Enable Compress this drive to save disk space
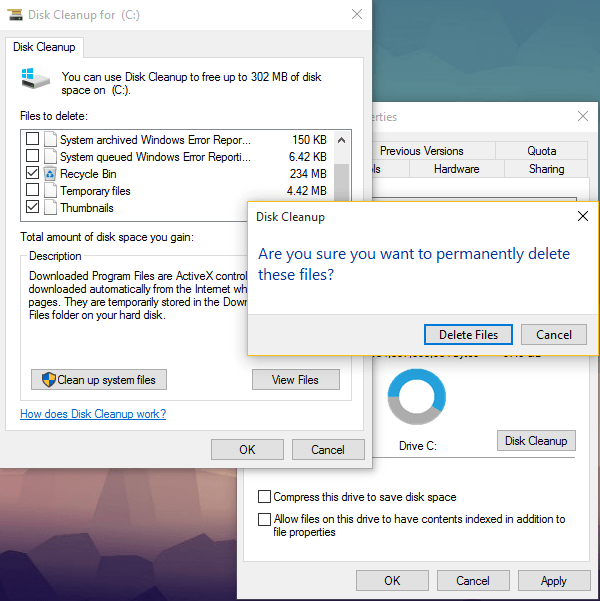The height and width of the screenshot is (601, 600). pyautogui.click(x=265, y=497)
